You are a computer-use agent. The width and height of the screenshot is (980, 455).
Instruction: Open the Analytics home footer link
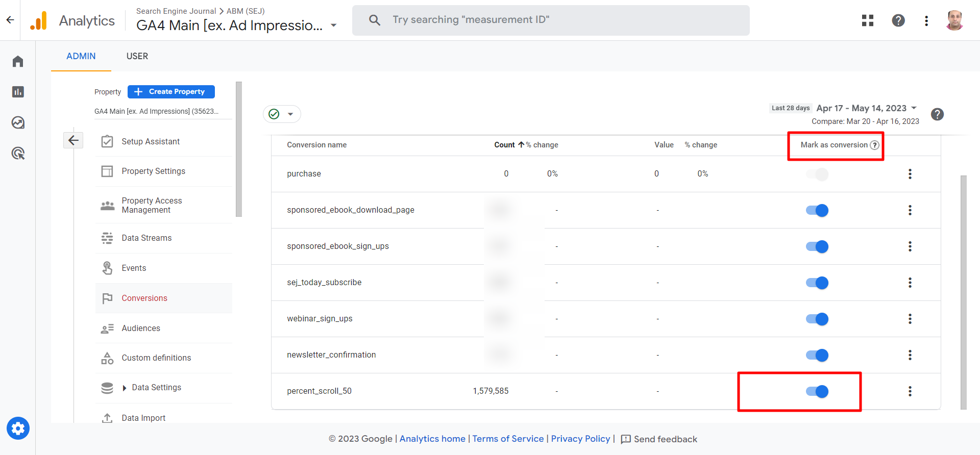click(x=432, y=439)
